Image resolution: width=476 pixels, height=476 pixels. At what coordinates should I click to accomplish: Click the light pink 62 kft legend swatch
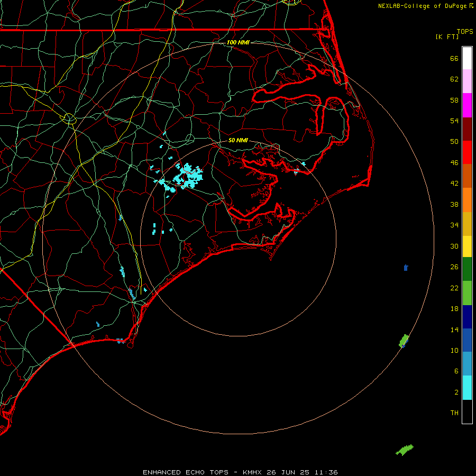pyautogui.click(x=467, y=81)
